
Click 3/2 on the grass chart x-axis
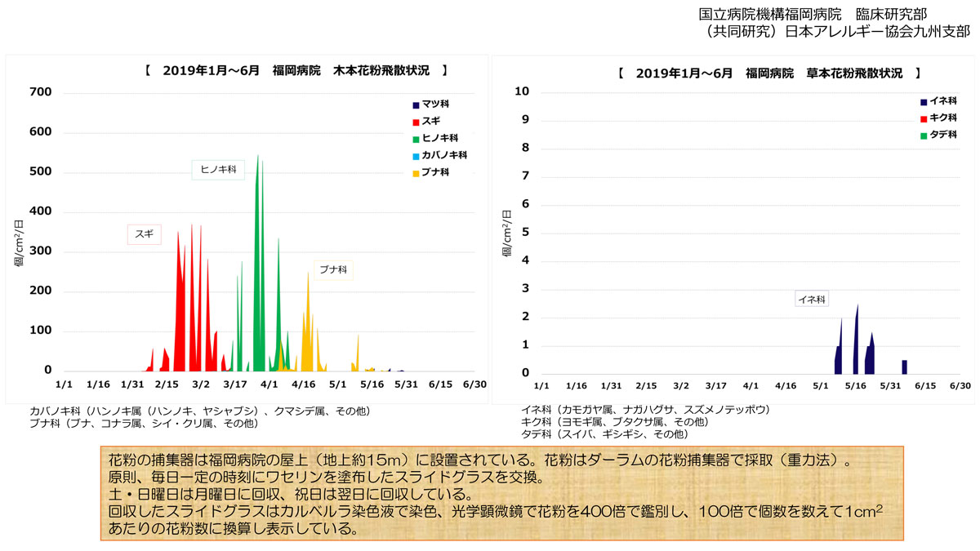pyautogui.click(x=680, y=385)
